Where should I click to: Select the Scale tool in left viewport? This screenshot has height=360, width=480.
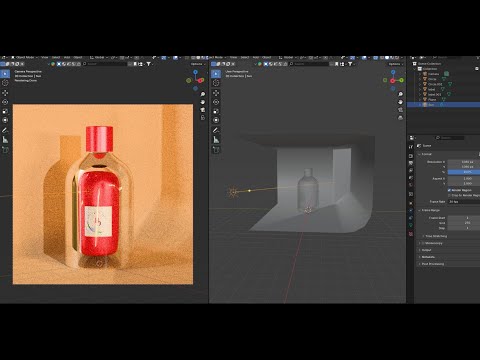pos(5,111)
